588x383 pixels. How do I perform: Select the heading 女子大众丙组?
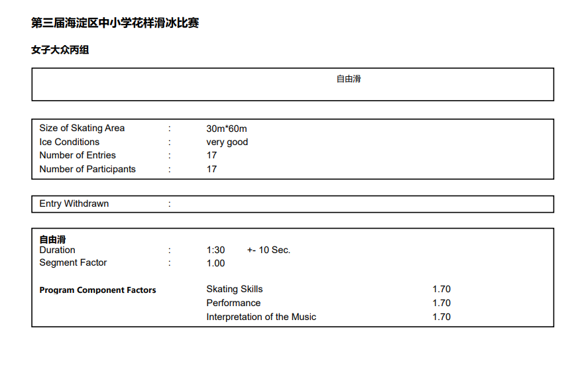pyautogui.click(x=60, y=50)
